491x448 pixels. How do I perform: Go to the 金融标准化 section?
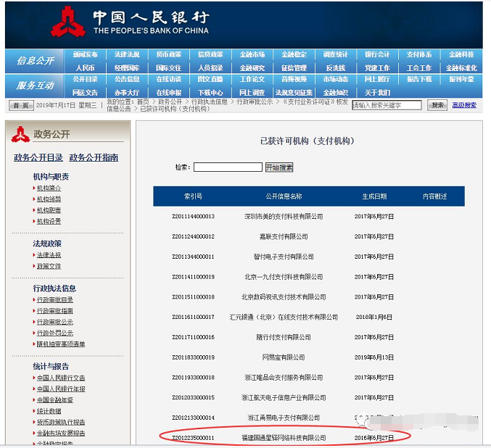(x=461, y=68)
